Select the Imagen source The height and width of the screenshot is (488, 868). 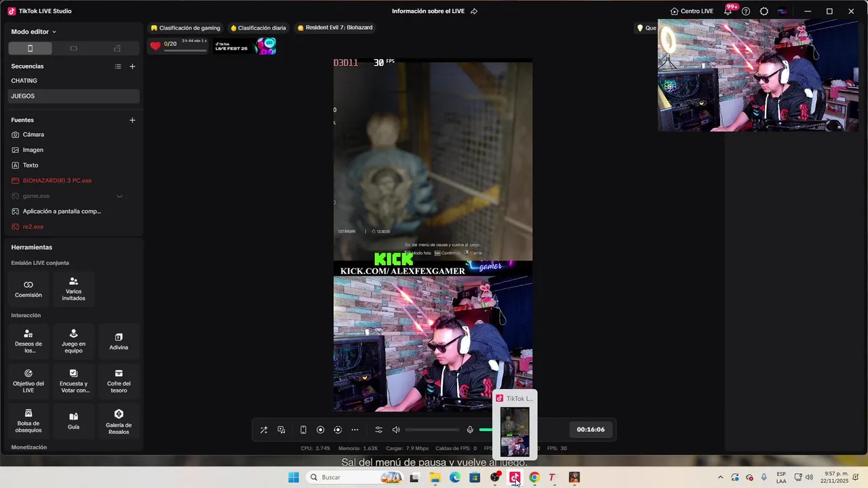tap(73, 150)
